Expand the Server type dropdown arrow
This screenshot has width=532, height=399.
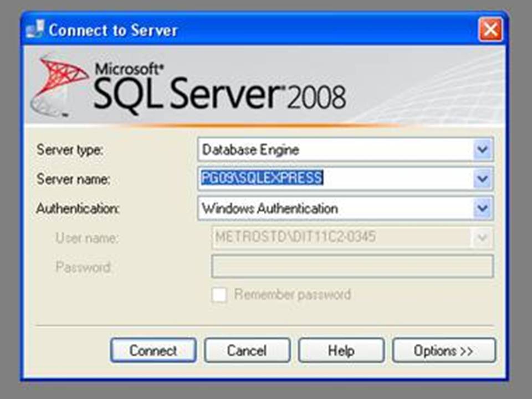click(483, 149)
